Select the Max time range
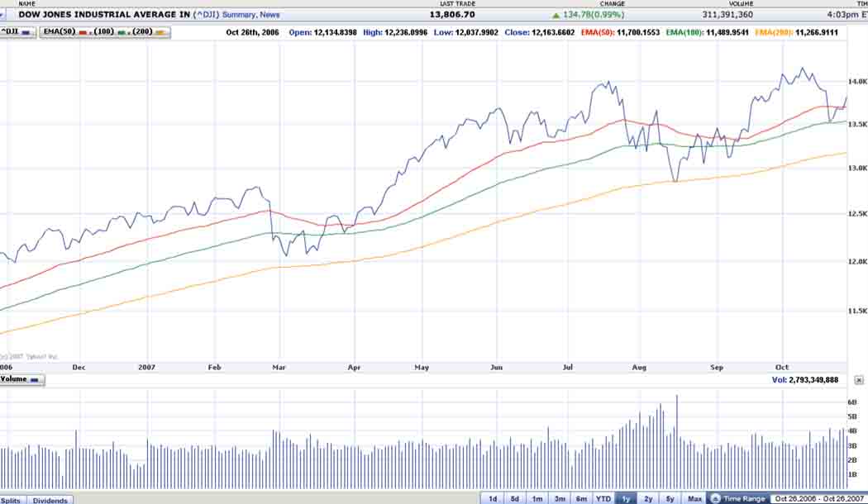868x504 pixels. point(694,498)
